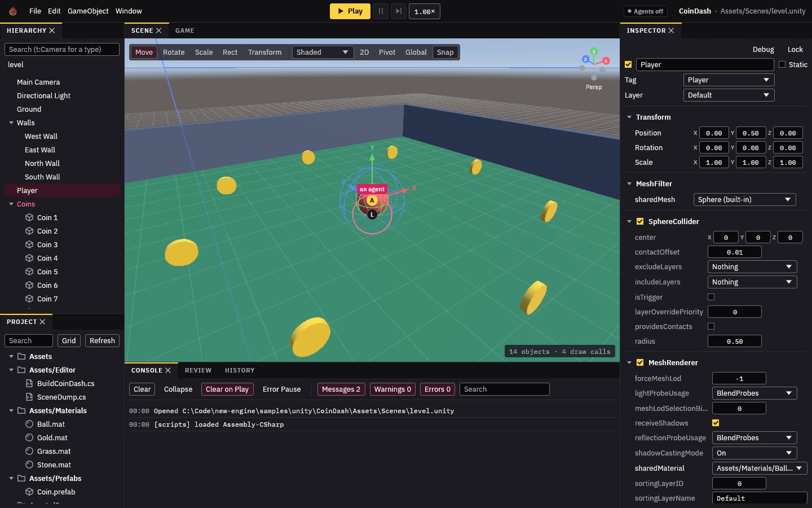Image resolution: width=812 pixels, height=508 pixels.
Task: Check the providesContacts checkbox
Action: click(x=711, y=326)
